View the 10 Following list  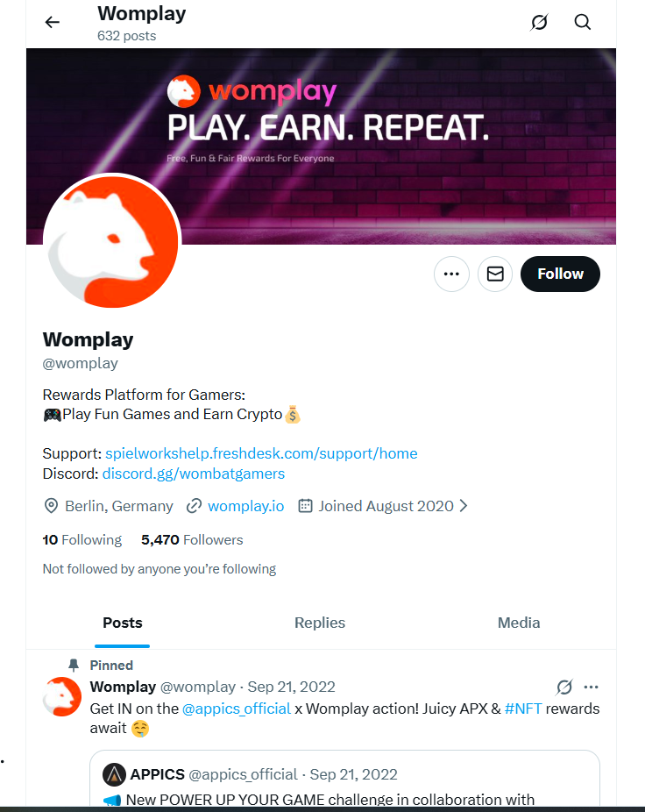[x=82, y=540]
